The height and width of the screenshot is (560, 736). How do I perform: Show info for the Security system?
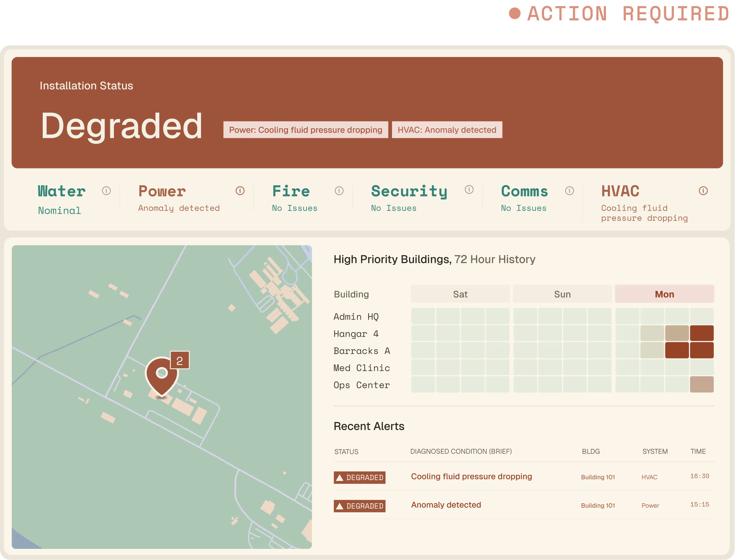click(x=469, y=190)
